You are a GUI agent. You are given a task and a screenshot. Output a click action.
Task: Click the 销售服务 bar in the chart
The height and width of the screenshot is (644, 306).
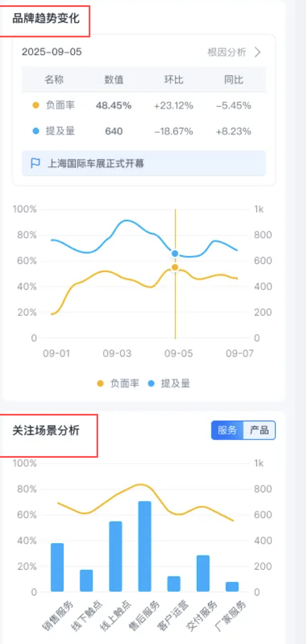pos(57,567)
